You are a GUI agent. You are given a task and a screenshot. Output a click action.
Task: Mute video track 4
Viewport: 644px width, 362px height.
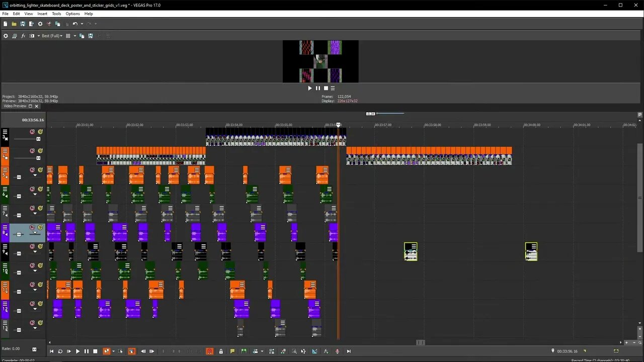pyautogui.click(x=32, y=151)
